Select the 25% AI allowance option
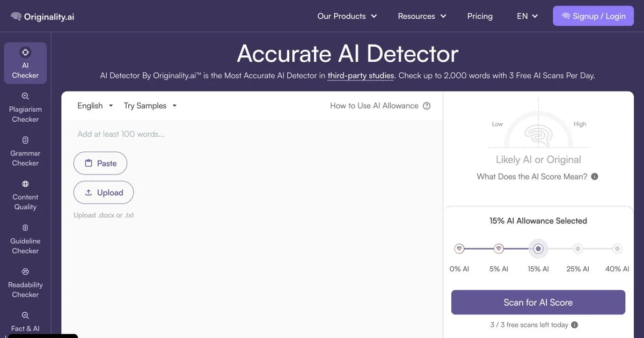644x338 pixels. [578, 249]
